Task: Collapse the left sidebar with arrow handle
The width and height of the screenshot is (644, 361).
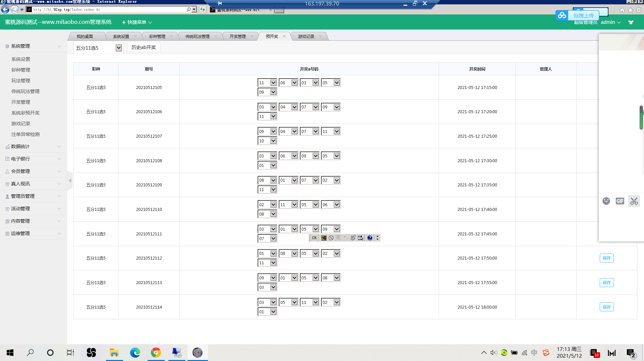Action: pyautogui.click(x=70, y=181)
